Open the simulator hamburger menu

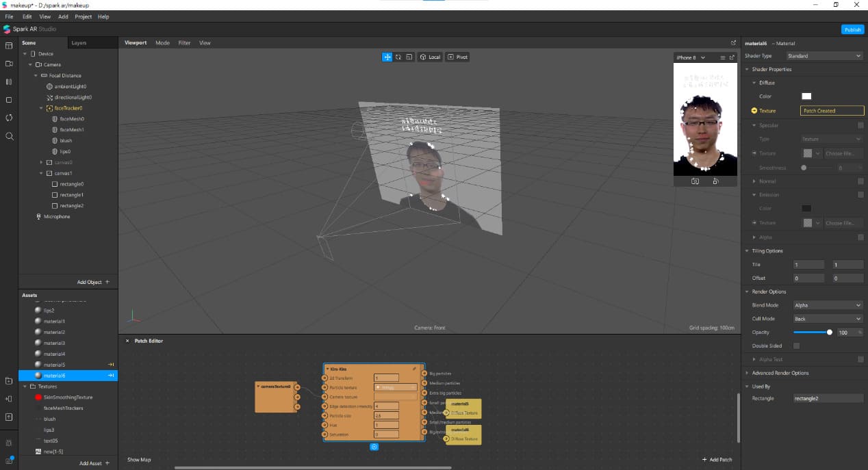click(722, 57)
